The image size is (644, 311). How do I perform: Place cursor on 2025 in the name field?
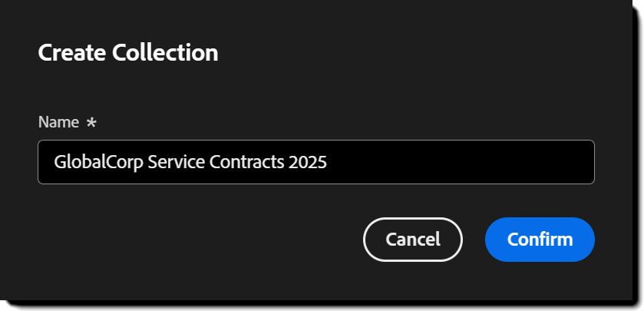pos(309,163)
